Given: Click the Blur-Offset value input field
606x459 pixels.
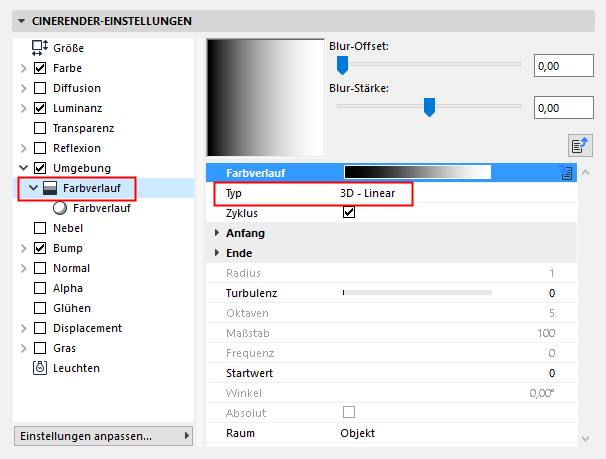Looking at the screenshot, I should (563, 66).
